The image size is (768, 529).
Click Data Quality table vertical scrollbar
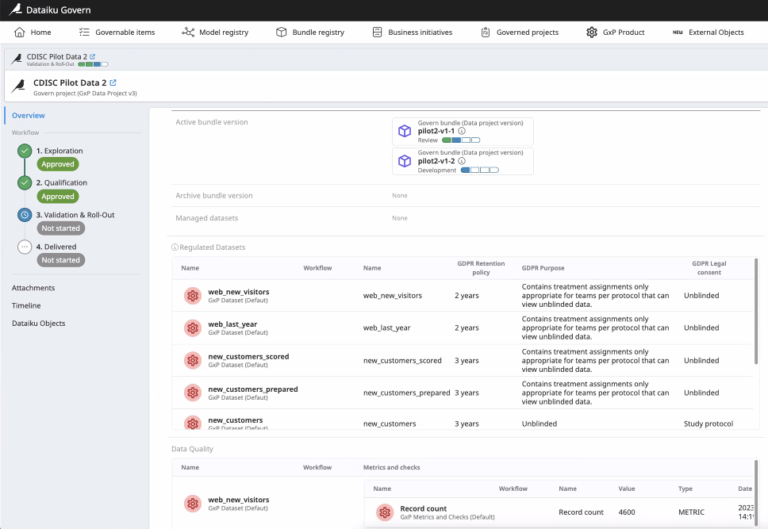pyautogui.click(x=756, y=494)
